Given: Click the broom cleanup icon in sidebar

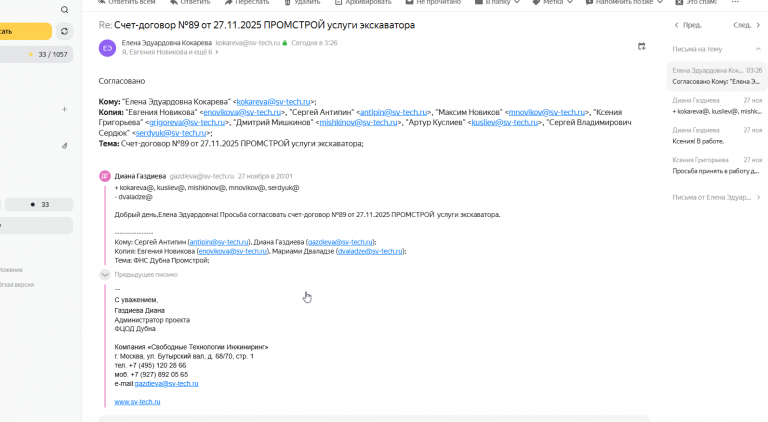Looking at the screenshot, I should (x=64, y=145).
